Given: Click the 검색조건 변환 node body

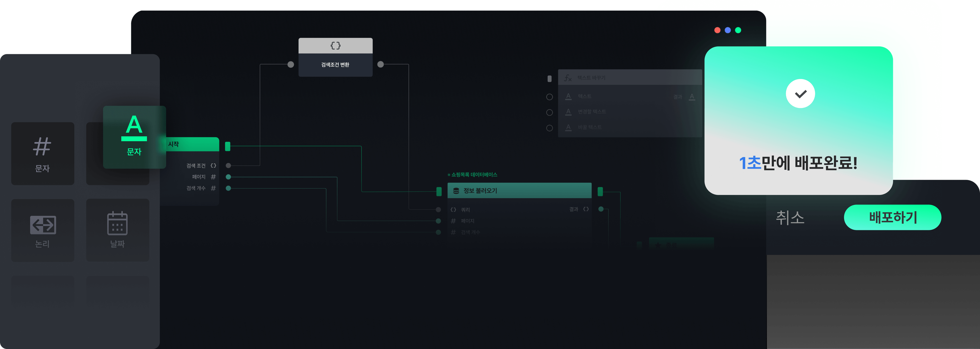Looking at the screenshot, I should coord(335,65).
